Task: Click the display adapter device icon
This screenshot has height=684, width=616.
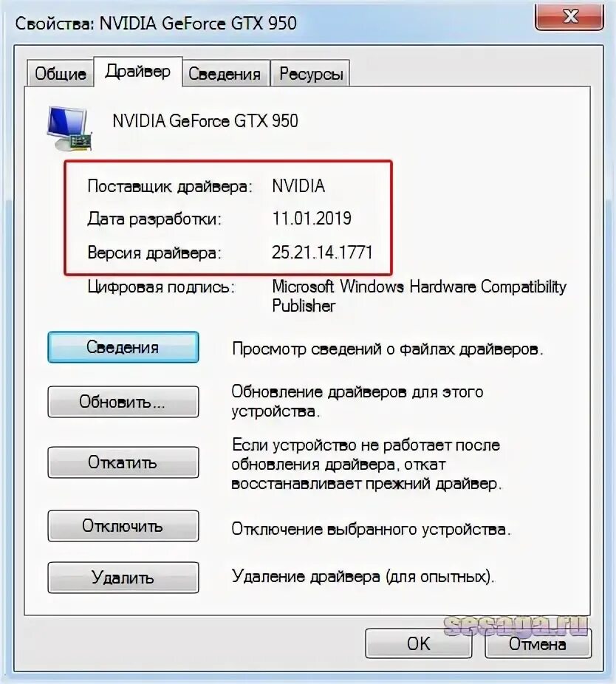Action: [70, 129]
